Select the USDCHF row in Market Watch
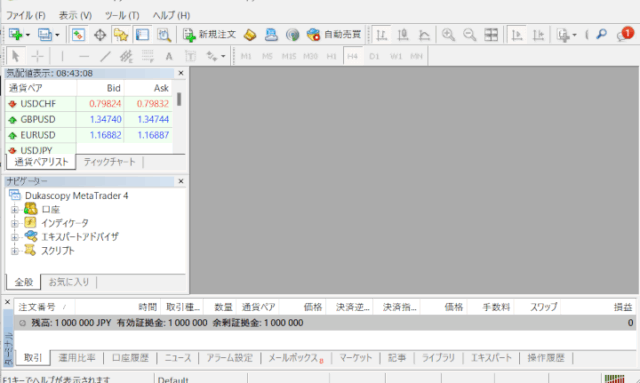The image size is (640, 383). pos(89,104)
